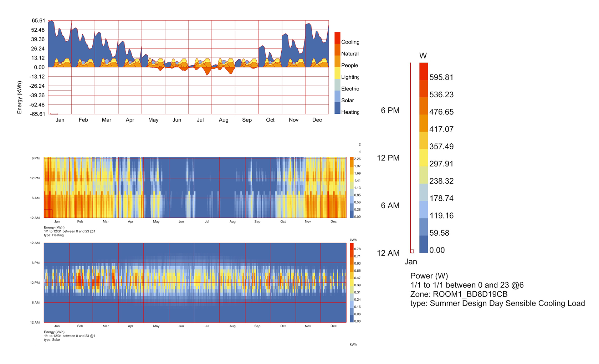Click the 26.24 y-axis value

pyautogui.click(x=38, y=48)
